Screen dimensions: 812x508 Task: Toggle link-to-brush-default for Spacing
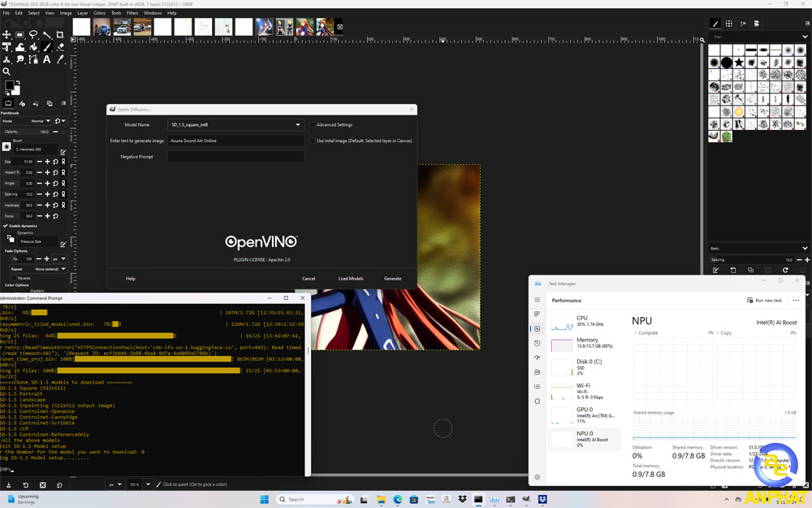click(x=63, y=194)
